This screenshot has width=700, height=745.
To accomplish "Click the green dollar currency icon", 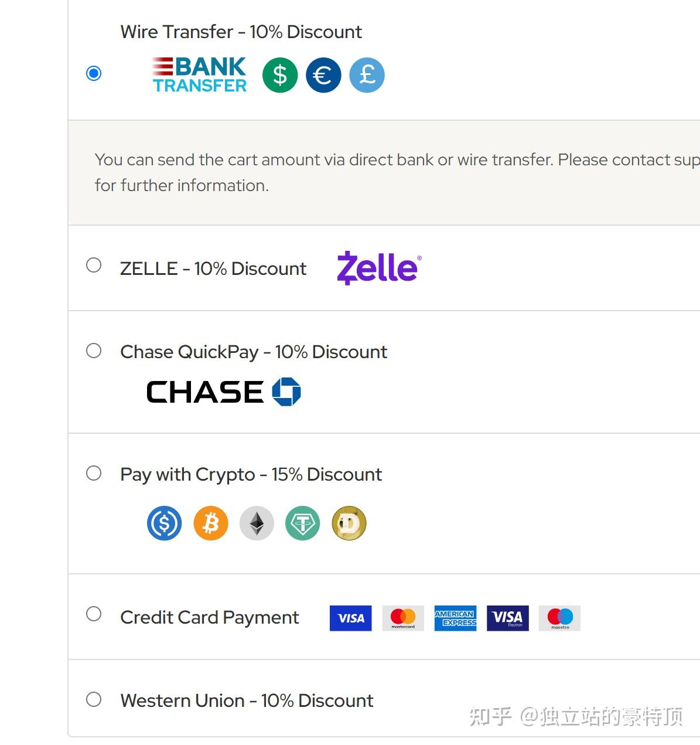I will pos(280,75).
